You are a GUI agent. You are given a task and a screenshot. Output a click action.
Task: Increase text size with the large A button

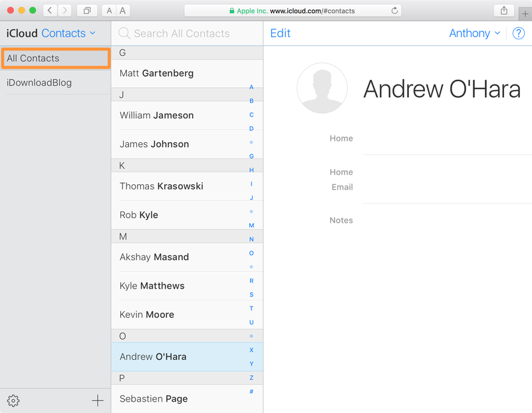pyautogui.click(x=123, y=11)
